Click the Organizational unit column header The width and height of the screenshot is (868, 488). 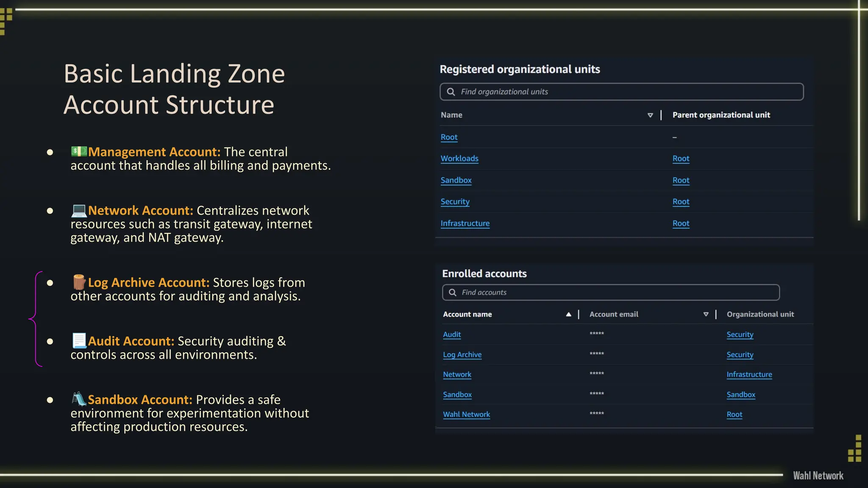(760, 314)
